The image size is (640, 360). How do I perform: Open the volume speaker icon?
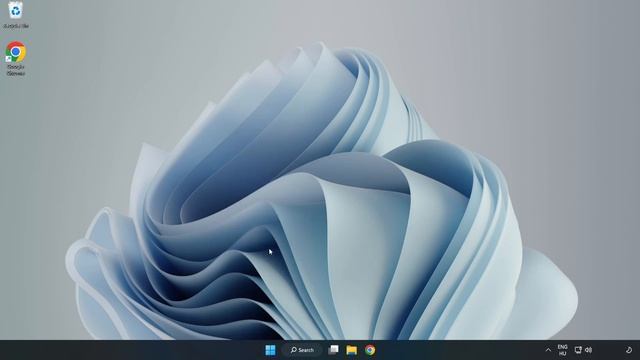[x=588, y=350]
